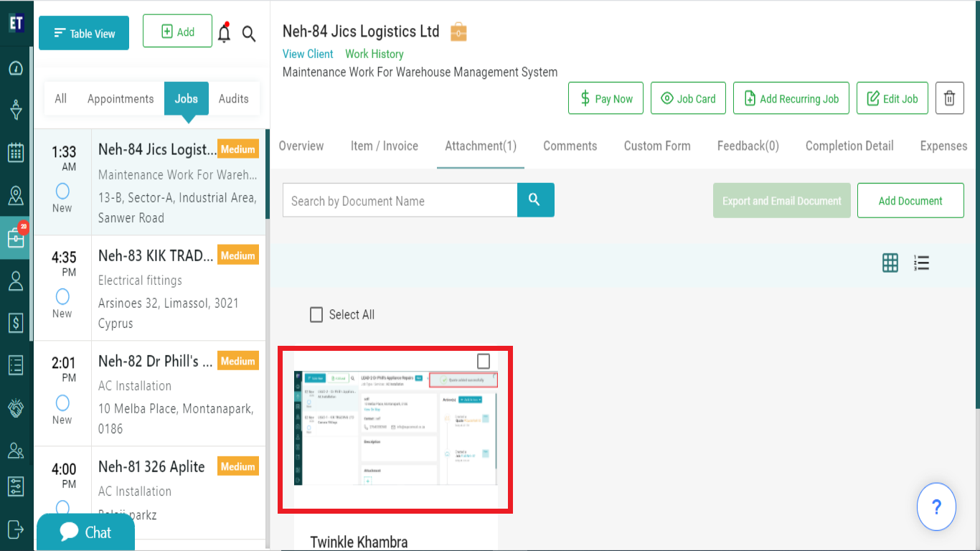Image resolution: width=980 pixels, height=551 pixels.
Task: Click the Add Document button
Action: (x=910, y=200)
